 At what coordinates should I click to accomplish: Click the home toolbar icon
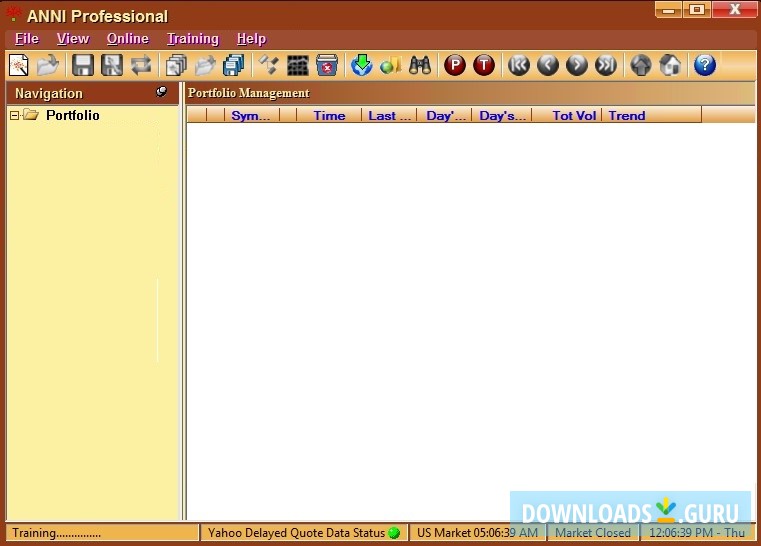point(670,66)
